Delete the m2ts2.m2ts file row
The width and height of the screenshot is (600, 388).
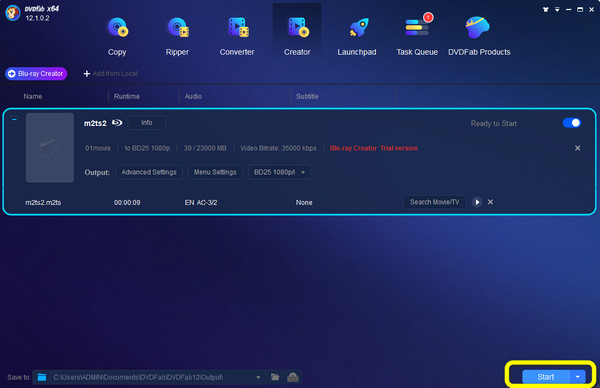pos(490,202)
